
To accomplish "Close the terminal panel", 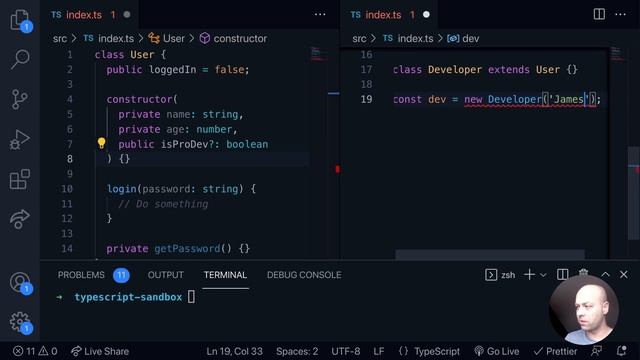I will pos(624,275).
